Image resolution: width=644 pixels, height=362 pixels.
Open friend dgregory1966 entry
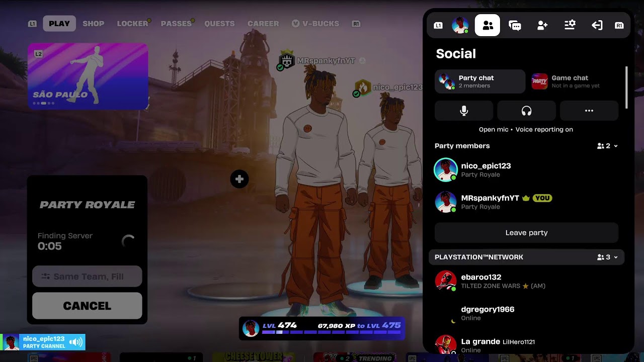tap(526, 313)
